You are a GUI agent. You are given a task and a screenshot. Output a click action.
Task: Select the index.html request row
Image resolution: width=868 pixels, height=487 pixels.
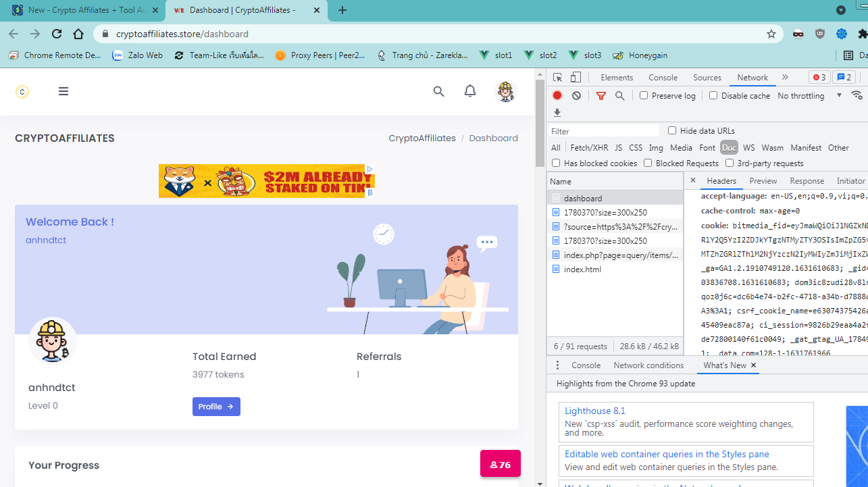tap(615, 270)
